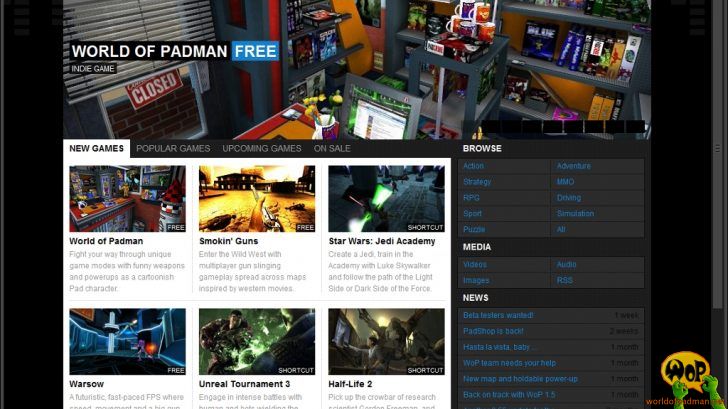This screenshot has width=728, height=409.
Task: Click the FREE badge on Warsow thumbnail
Action: (x=176, y=370)
